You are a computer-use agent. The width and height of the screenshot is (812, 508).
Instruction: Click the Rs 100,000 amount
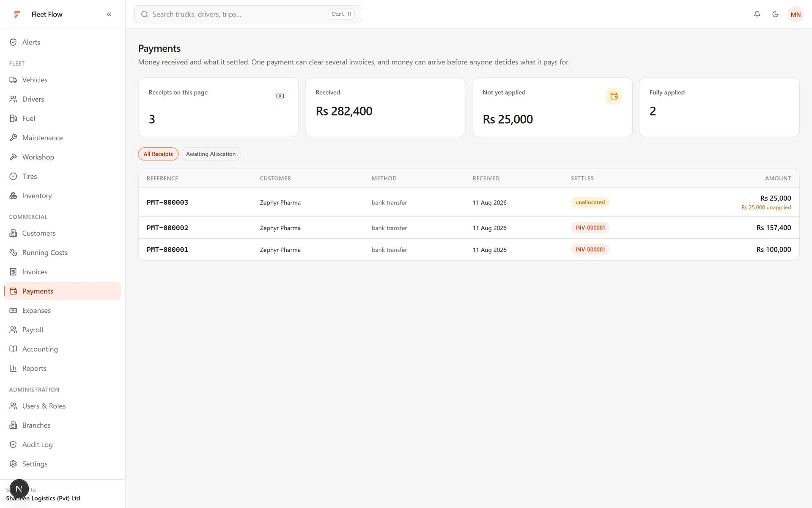coord(774,250)
